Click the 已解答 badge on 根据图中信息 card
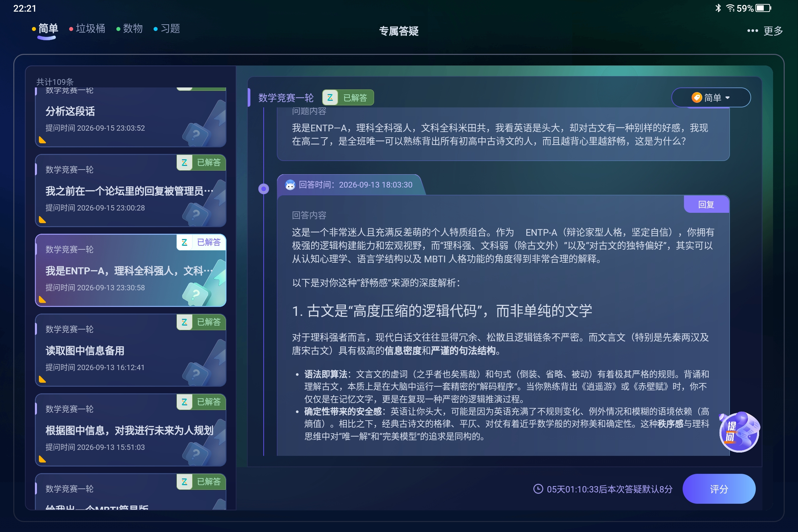The width and height of the screenshot is (798, 532). click(201, 402)
